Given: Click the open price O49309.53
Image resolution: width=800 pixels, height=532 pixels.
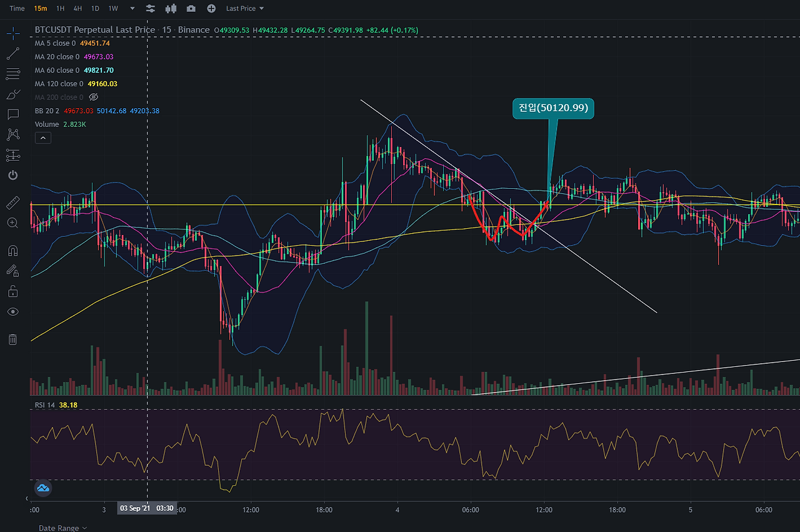Looking at the screenshot, I should coord(232,30).
